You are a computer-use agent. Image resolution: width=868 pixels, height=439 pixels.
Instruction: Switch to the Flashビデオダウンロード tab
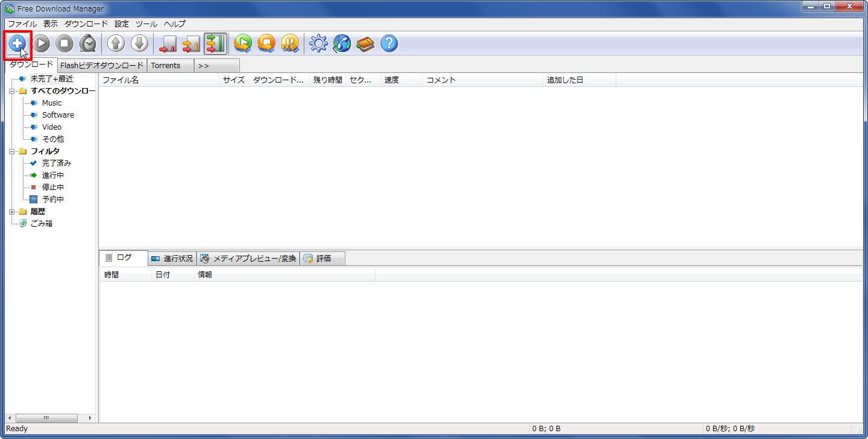tap(102, 66)
